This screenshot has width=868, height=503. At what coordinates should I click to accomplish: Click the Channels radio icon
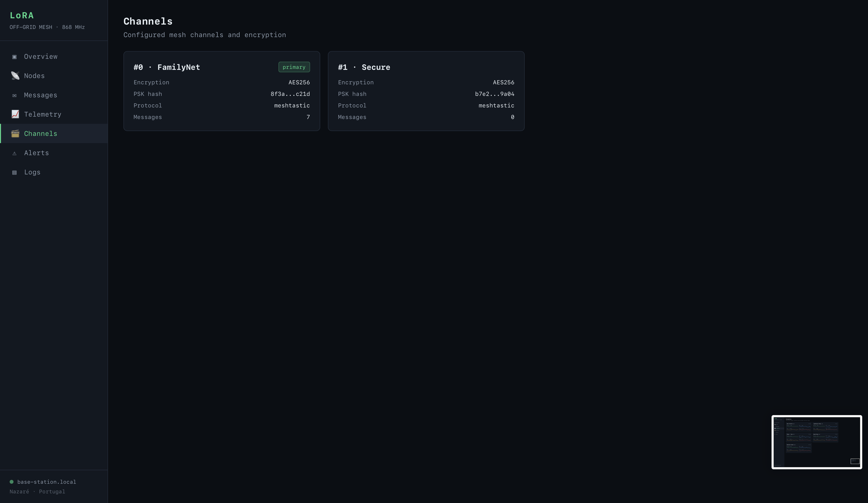(15, 133)
